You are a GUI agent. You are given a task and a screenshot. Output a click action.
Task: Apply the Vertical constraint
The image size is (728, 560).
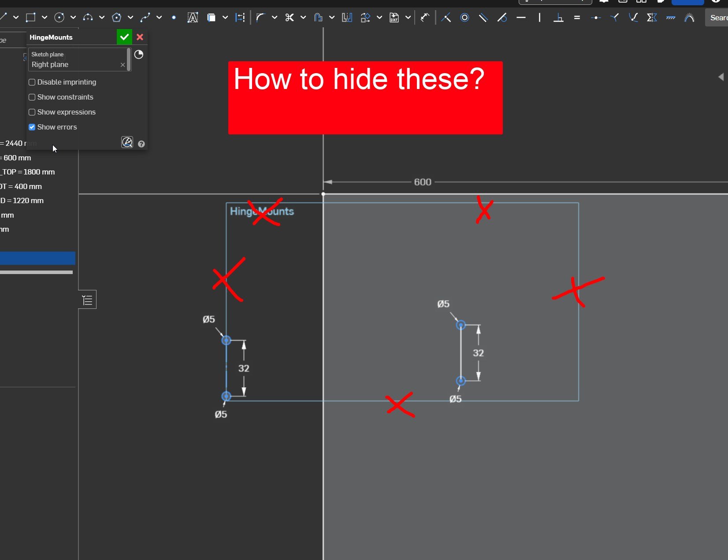coord(539,17)
